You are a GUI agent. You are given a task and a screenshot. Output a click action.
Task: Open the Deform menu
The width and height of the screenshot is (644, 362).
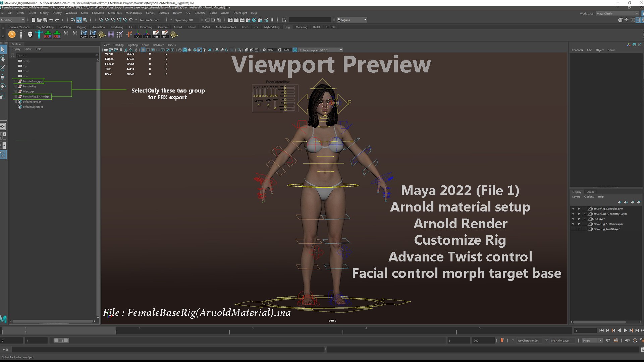pos(177,13)
